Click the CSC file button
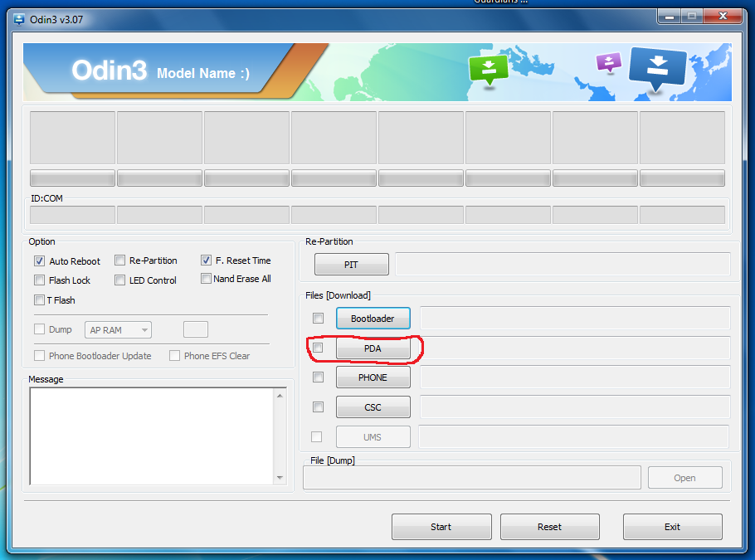The width and height of the screenshot is (755, 560). pyautogui.click(x=373, y=407)
